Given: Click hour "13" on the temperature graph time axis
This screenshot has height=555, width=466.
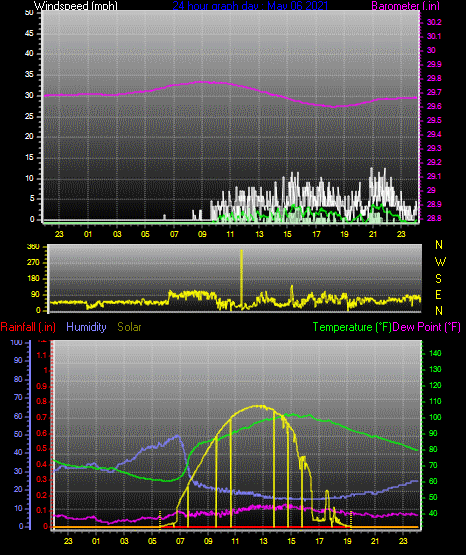Looking at the screenshot, I should click(263, 541).
